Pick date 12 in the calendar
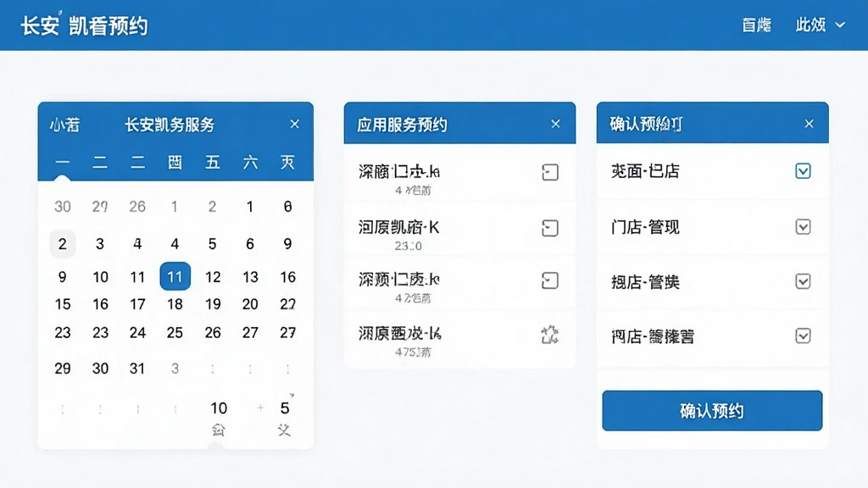 coord(213,277)
